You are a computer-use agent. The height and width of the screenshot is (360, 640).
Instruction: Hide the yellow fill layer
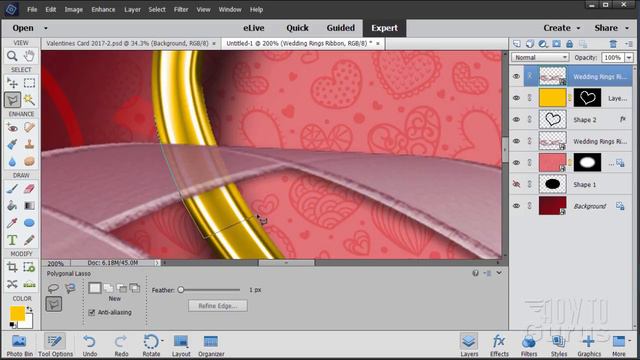coord(516,98)
